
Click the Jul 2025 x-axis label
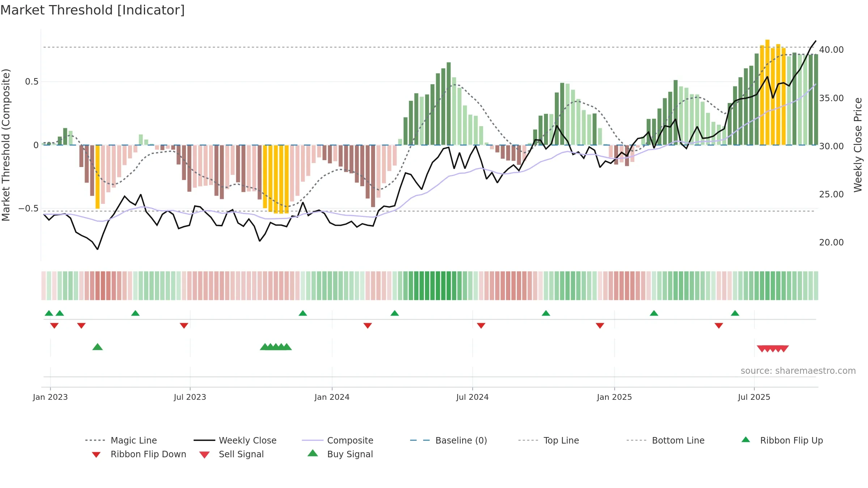(754, 397)
